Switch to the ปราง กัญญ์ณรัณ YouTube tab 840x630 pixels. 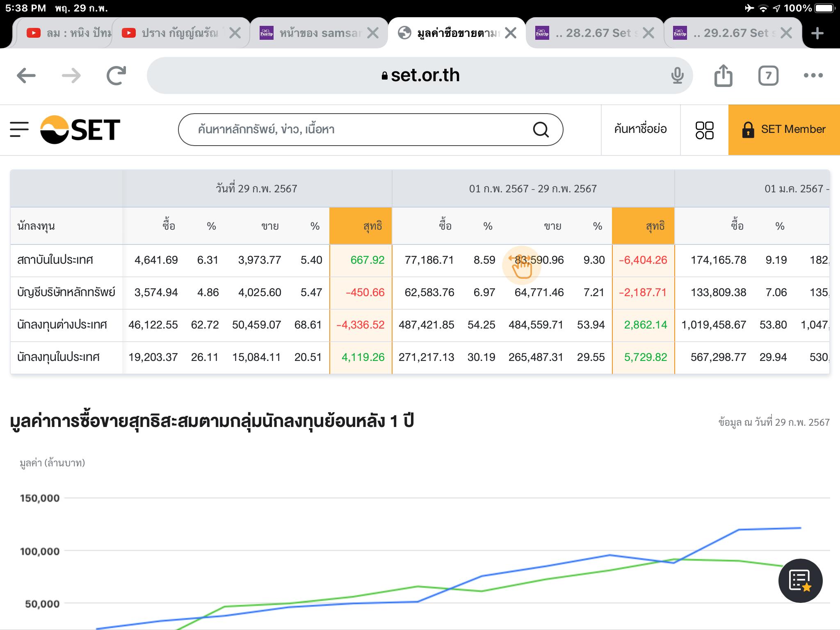point(176,33)
